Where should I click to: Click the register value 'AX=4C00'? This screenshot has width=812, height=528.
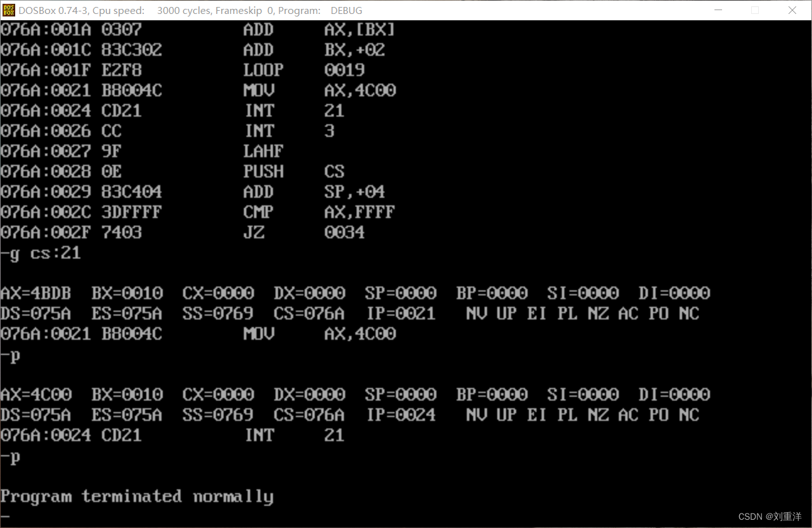[x=35, y=394]
